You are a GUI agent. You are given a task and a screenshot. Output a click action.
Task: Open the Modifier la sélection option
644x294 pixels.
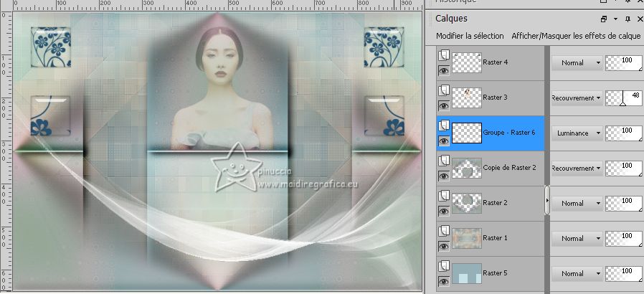click(470, 36)
